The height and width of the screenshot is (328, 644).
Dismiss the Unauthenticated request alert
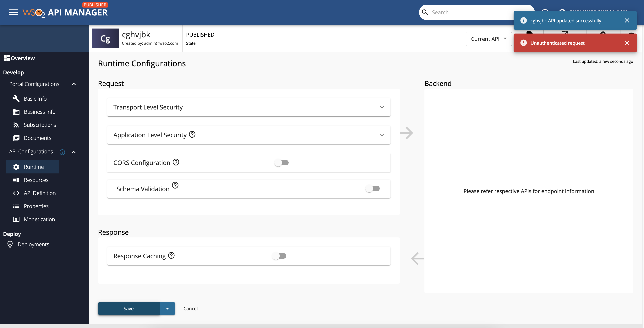tap(627, 43)
